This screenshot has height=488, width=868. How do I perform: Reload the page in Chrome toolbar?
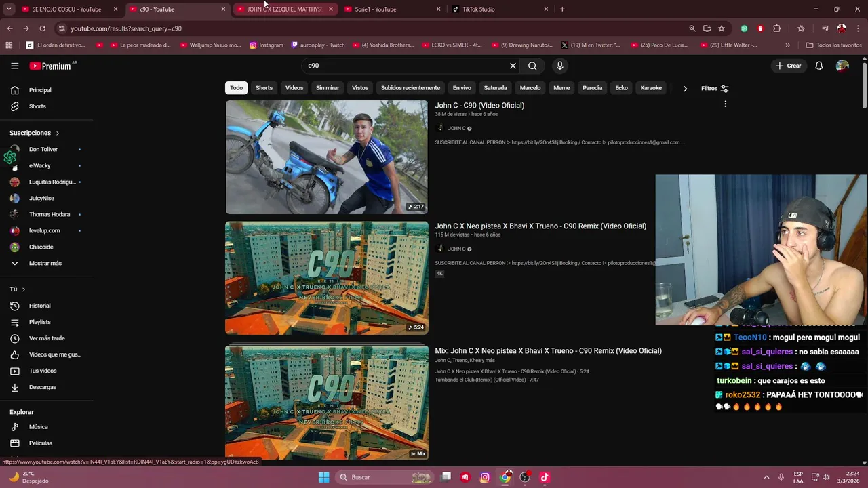point(42,28)
